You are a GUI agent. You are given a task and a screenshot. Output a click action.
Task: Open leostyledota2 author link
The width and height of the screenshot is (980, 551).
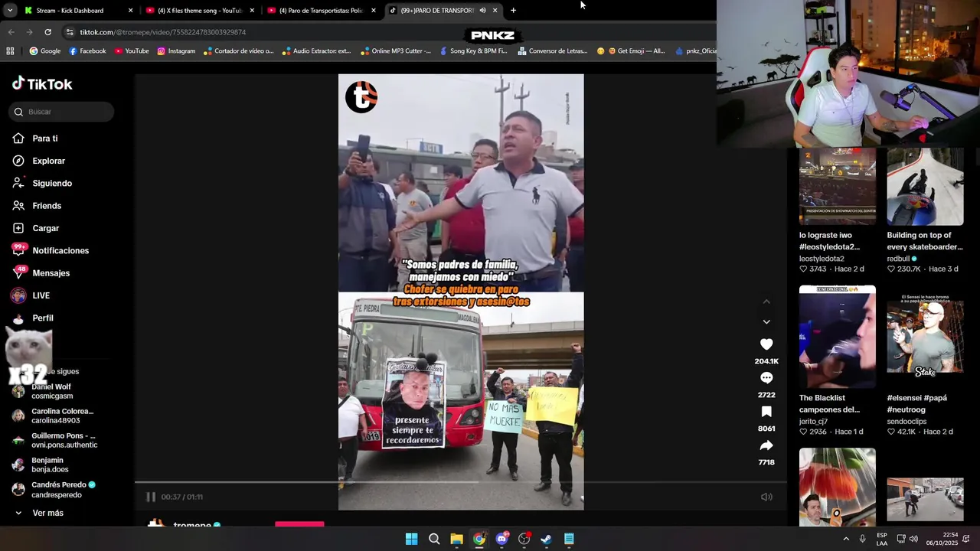click(x=822, y=259)
